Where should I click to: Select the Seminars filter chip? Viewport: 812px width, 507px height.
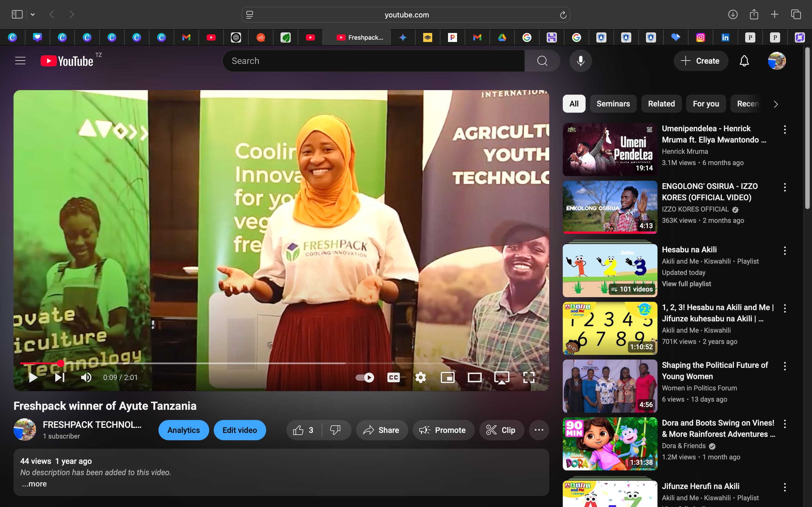point(613,104)
